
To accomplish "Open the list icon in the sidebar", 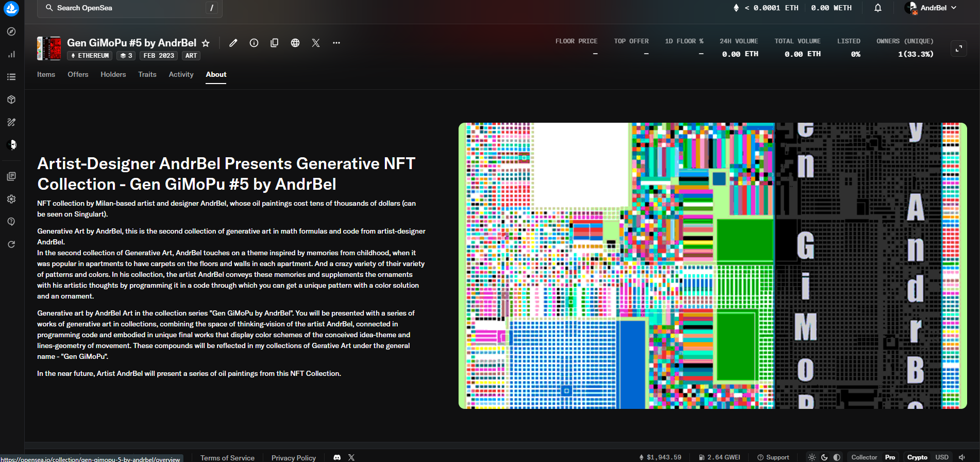I will [11, 77].
